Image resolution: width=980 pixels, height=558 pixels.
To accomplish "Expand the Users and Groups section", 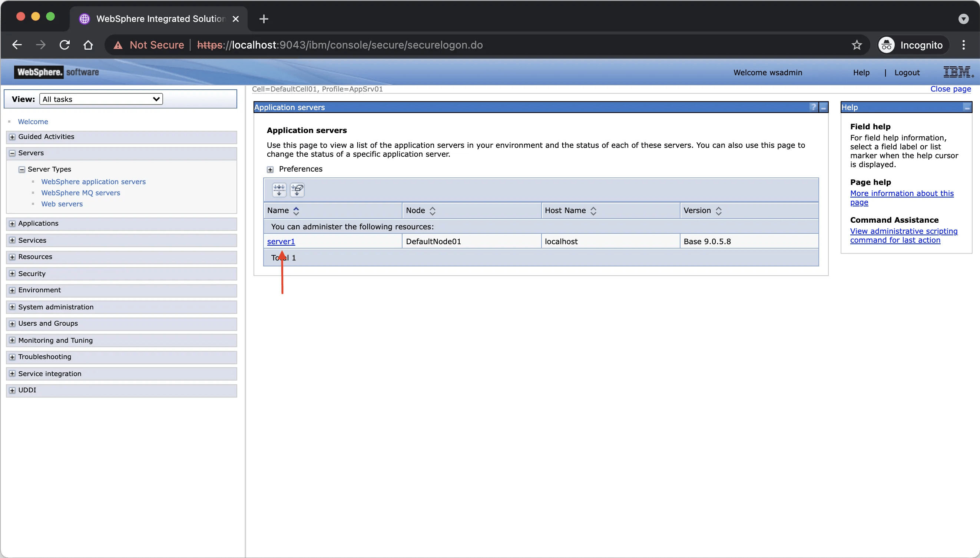I will pos(12,323).
